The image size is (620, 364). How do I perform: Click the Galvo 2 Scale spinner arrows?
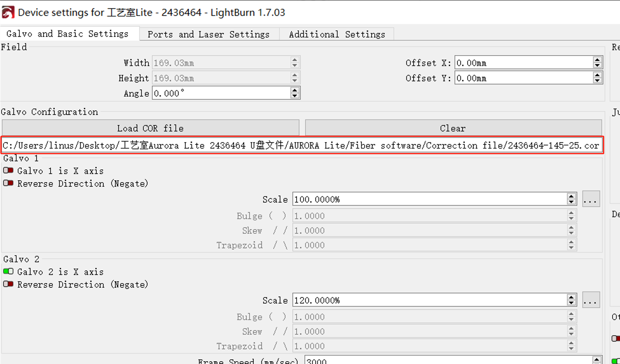click(571, 300)
